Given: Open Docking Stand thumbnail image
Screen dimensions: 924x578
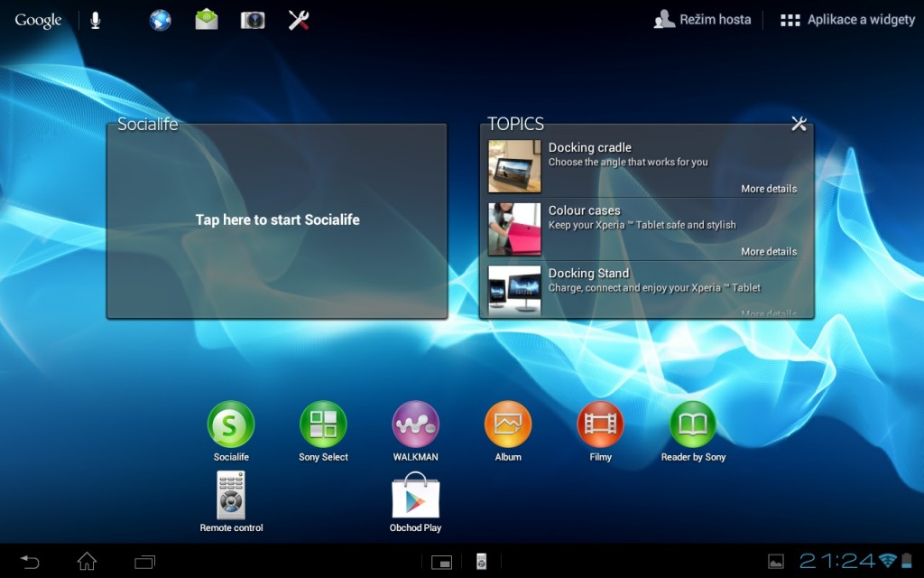Looking at the screenshot, I should (x=514, y=291).
